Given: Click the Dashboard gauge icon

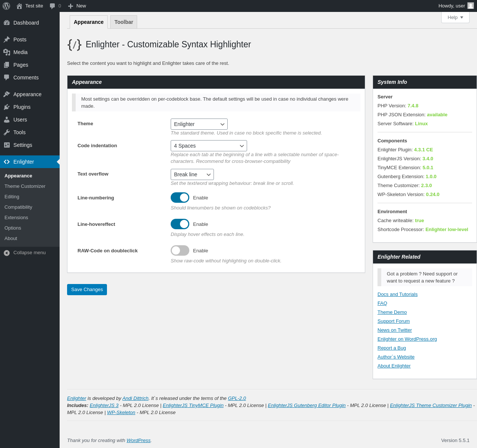Looking at the screenshot, I should click(x=7, y=23).
